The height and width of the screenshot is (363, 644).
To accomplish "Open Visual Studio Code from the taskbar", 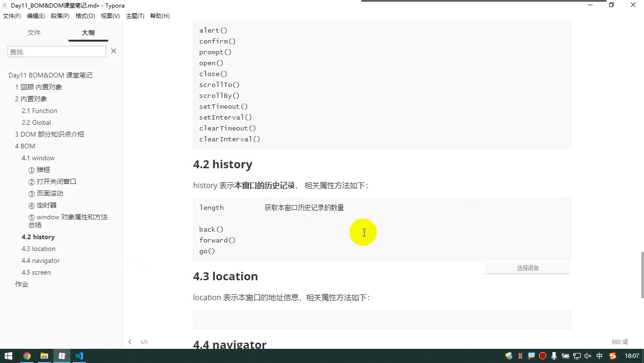I will 79,356.
